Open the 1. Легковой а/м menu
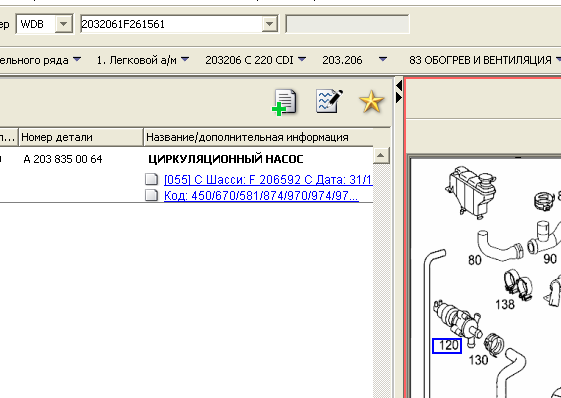This screenshot has height=398, width=561. [143, 60]
